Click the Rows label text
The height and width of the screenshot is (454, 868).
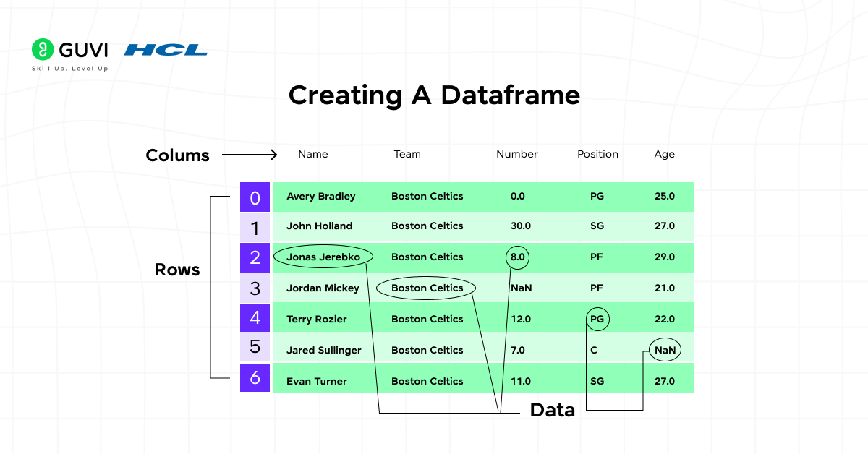pyautogui.click(x=177, y=270)
